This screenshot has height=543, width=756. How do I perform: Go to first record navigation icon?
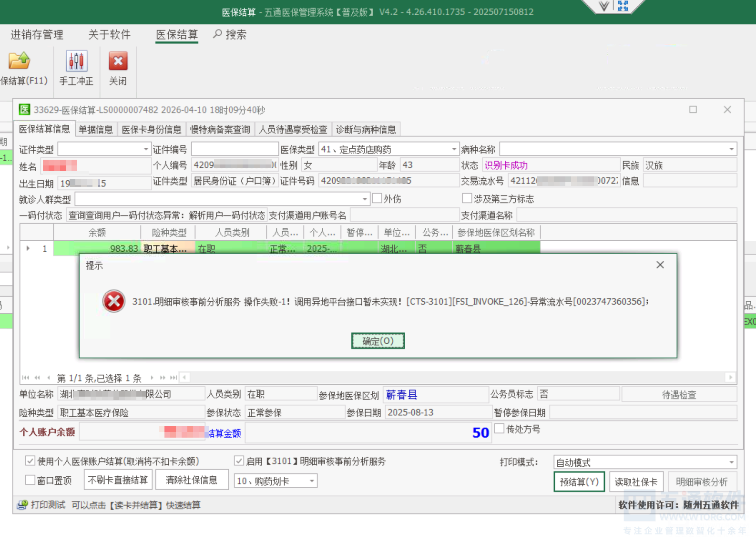point(26,378)
